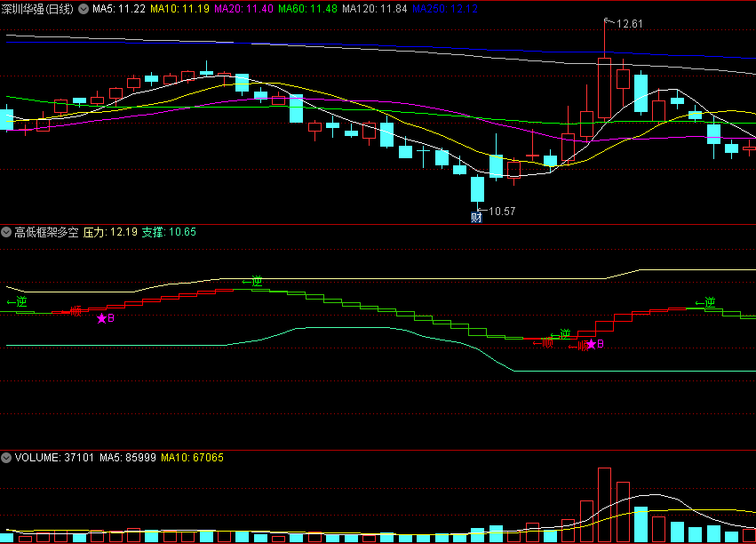Viewport: 756px width, 544px height.
Task: Click the MA5: 11.22 value
Action: point(119,9)
